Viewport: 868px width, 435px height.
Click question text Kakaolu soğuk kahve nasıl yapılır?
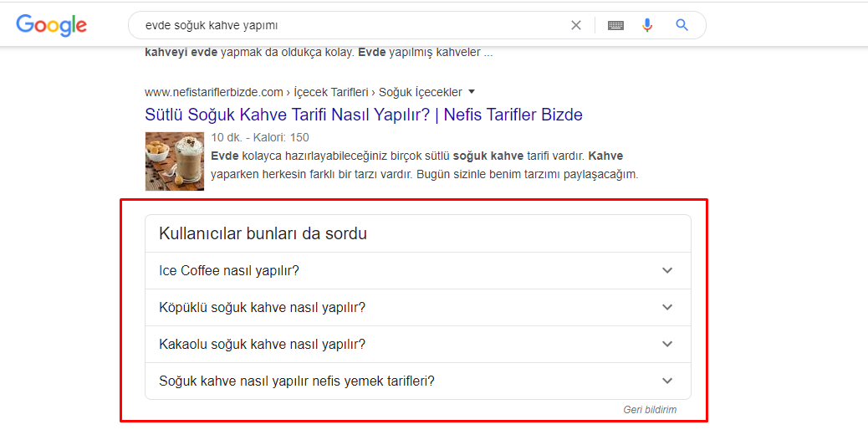[x=262, y=345]
